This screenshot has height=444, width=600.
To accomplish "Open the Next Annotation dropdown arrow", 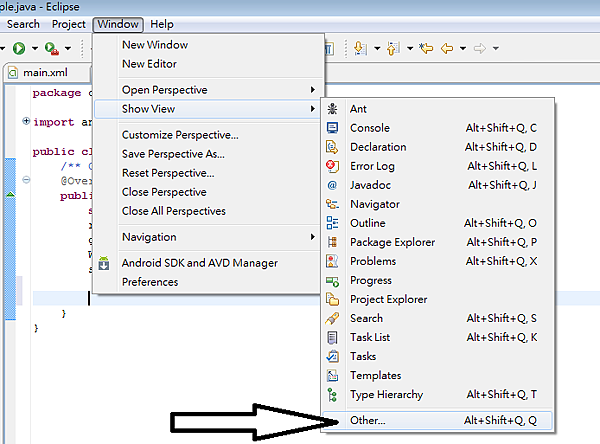I will coord(377,48).
